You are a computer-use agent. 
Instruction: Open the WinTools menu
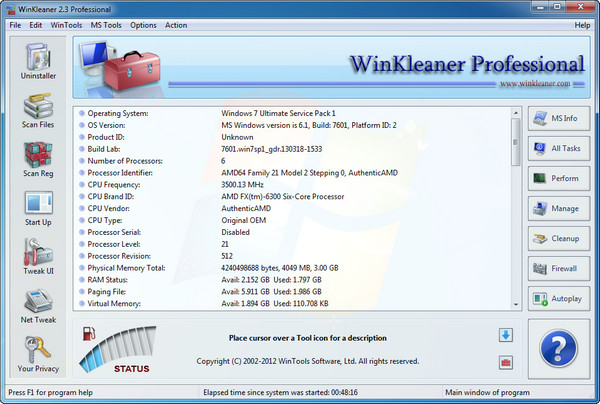point(66,25)
